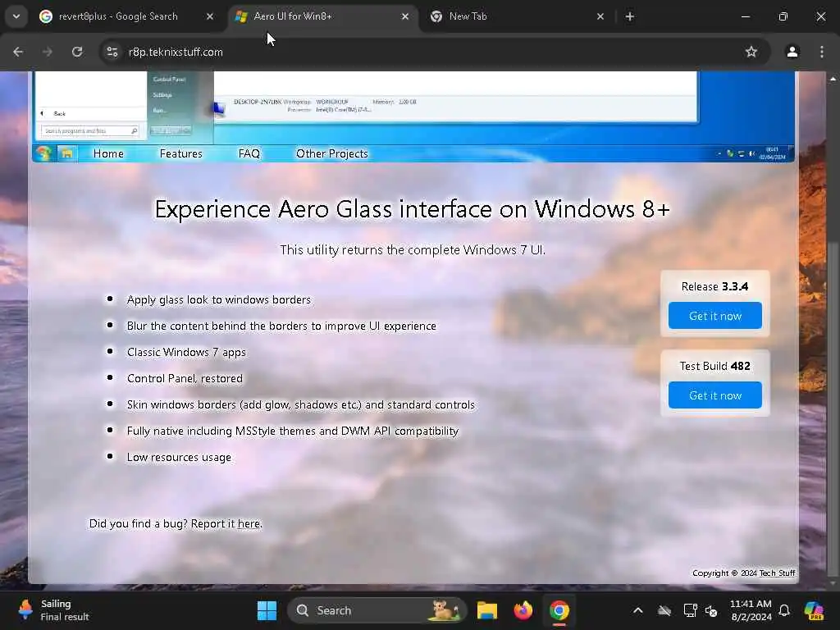
Task: Open site information icon in address bar
Action: point(112,52)
